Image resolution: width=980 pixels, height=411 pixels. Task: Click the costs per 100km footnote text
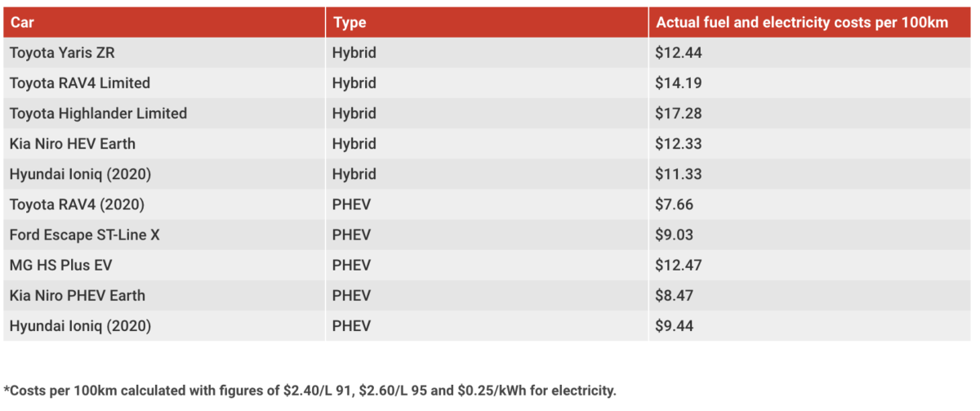tap(310, 391)
